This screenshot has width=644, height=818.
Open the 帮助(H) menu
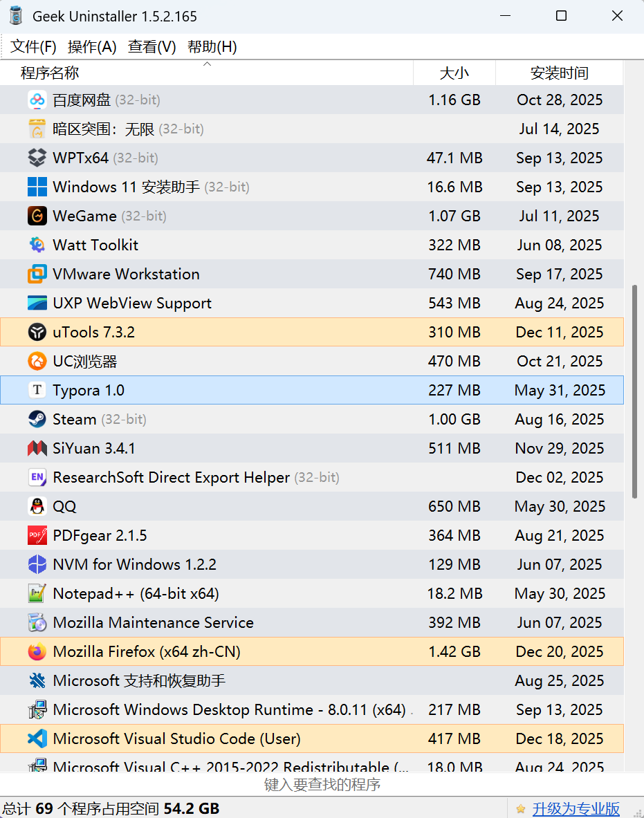[212, 47]
